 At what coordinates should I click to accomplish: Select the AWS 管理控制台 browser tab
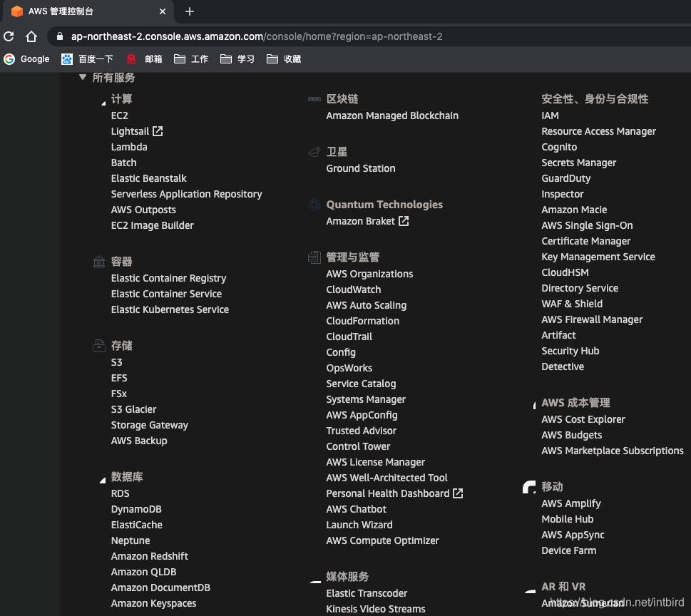88,11
